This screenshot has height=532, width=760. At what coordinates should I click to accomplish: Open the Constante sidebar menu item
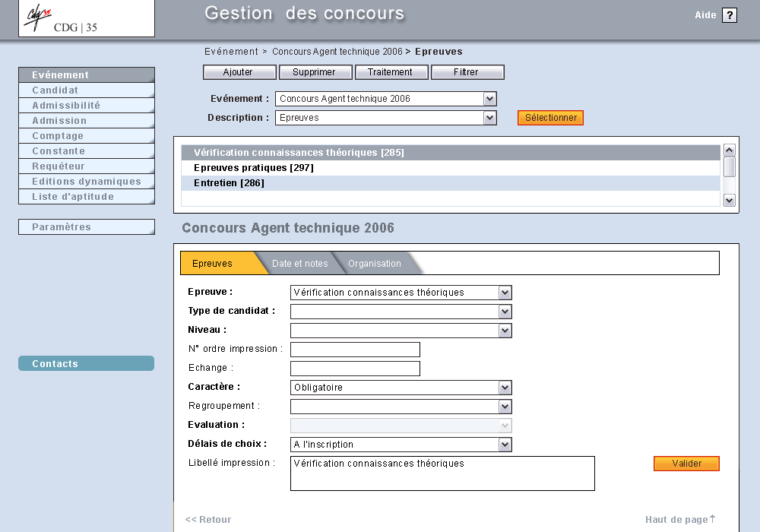pos(87,151)
